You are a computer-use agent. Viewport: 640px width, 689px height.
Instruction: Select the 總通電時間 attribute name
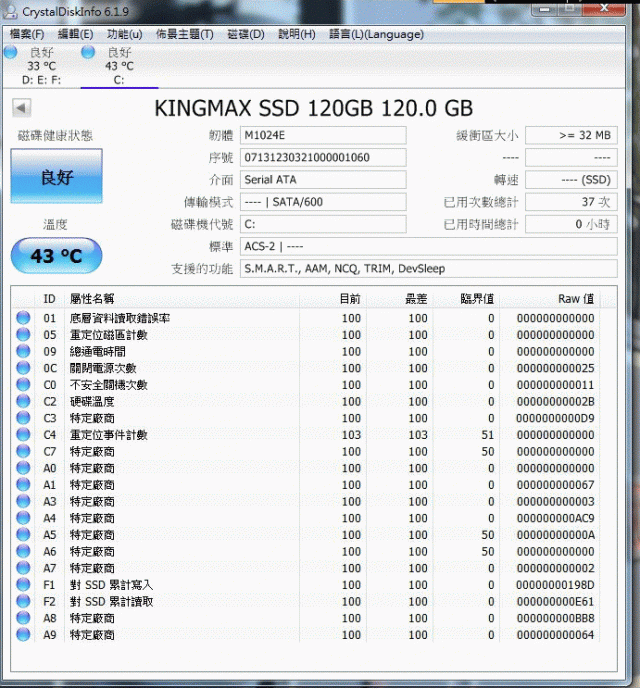[x=98, y=352]
